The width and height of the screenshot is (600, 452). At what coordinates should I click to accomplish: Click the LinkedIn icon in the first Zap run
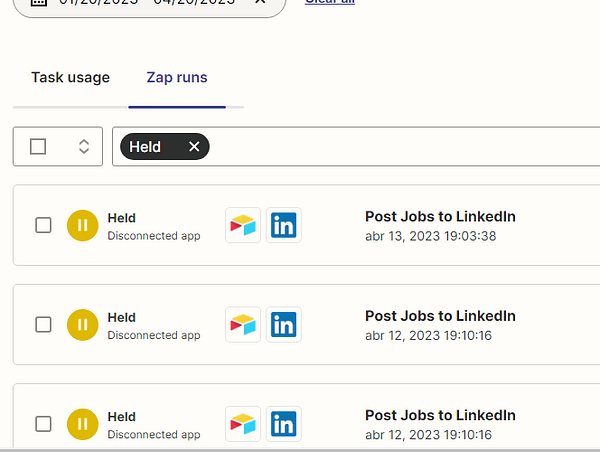[x=284, y=225]
